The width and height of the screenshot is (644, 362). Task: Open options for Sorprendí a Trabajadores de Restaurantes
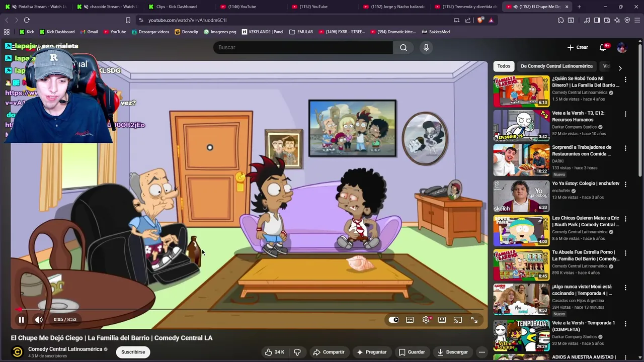click(625, 148)
